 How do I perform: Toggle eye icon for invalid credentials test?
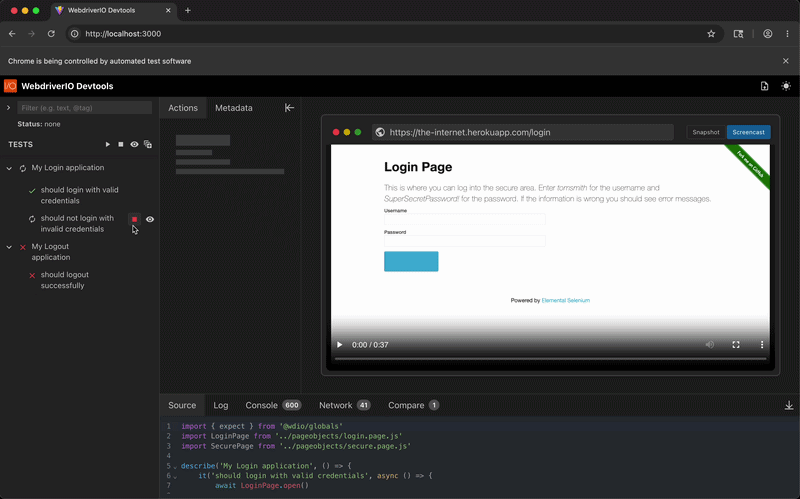150,219
